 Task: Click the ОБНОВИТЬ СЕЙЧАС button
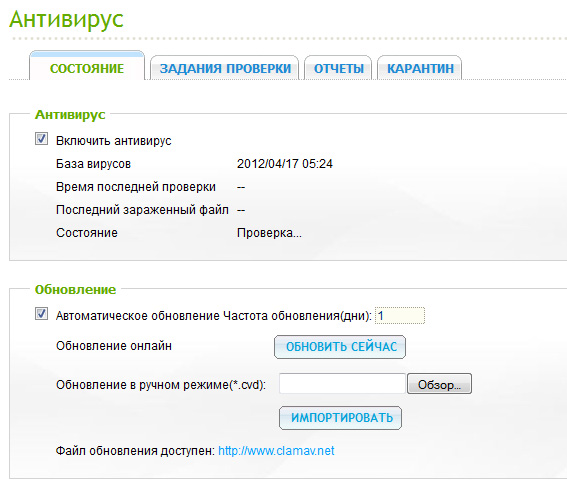pos(340,347)
